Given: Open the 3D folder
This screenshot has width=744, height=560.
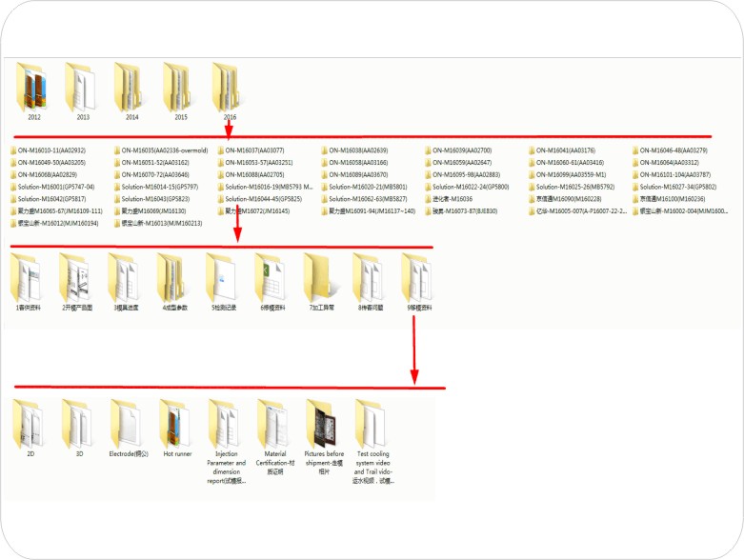Looking at the screenshot, I should pyautogui.click(x=78, y=425).
